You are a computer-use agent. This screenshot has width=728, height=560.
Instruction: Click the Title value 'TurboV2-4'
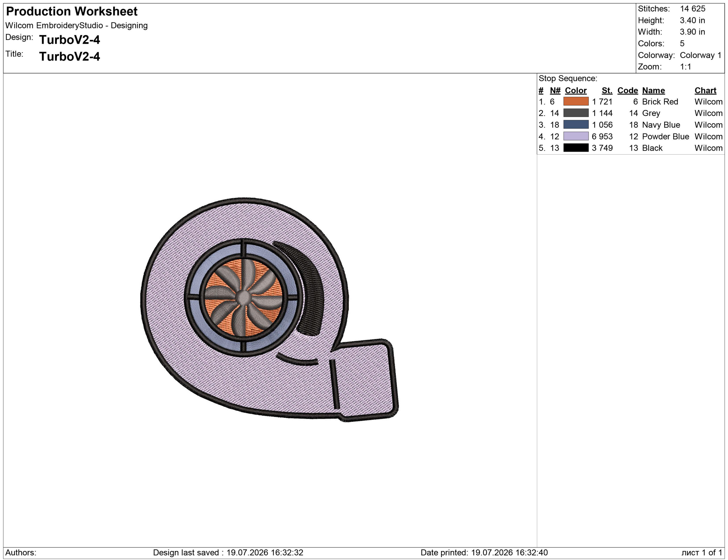(70, 56)
